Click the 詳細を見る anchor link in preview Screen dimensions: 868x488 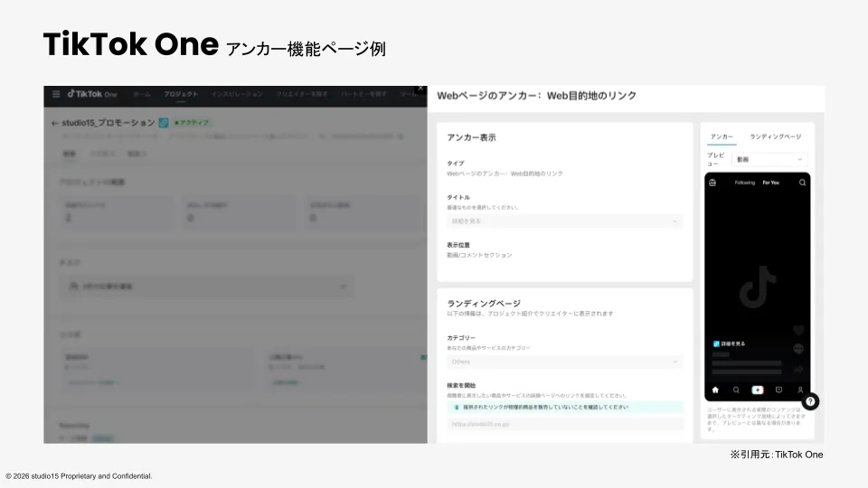[x=732, y=344]
